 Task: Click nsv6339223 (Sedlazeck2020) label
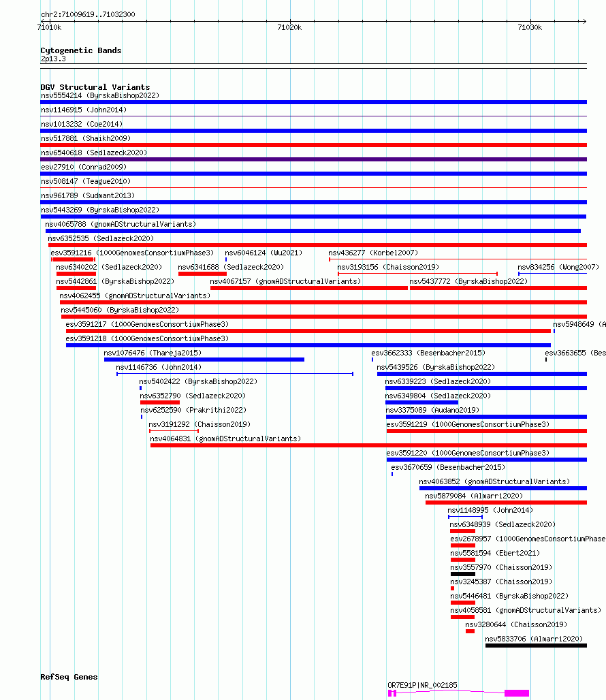click(x=438, y=381)
